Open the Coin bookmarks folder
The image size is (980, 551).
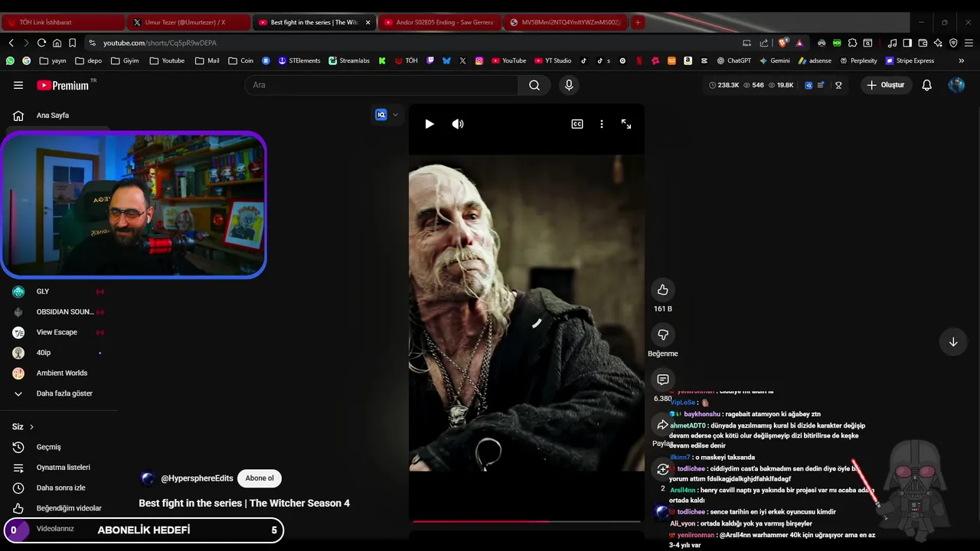coord(240,60)
